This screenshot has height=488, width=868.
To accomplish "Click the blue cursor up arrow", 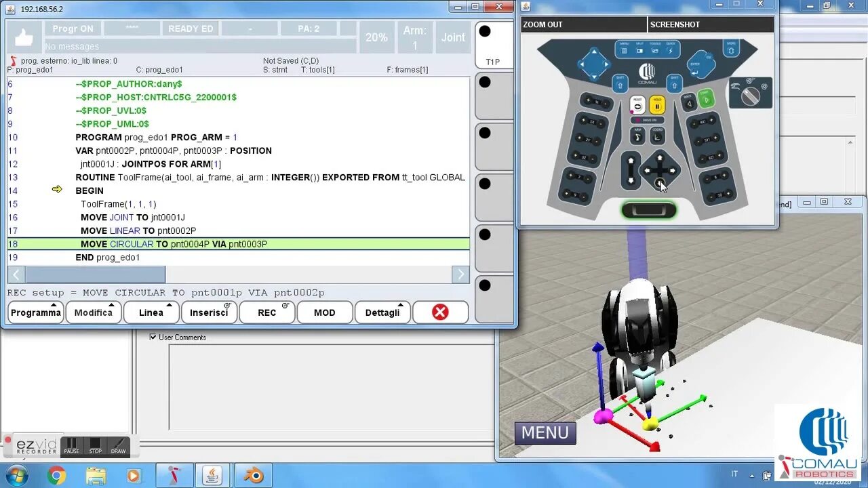I will (594, 52).
